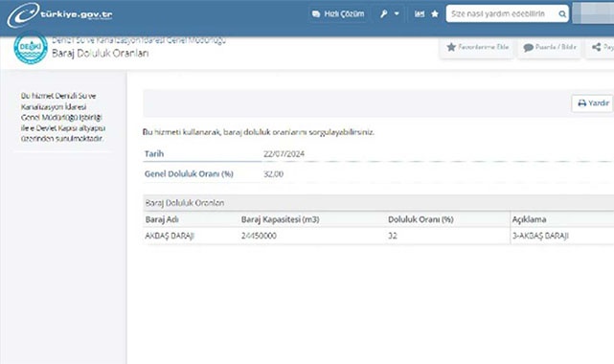614x364 pixels.
Task: Select the 24450000 capacity cell
Action: coord(259,236)
